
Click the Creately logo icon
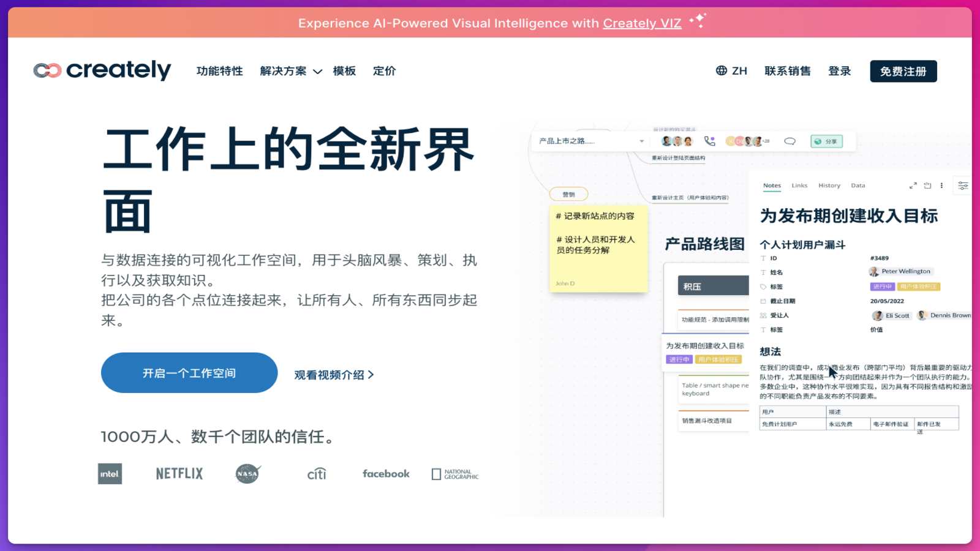(x=47, y=71)
